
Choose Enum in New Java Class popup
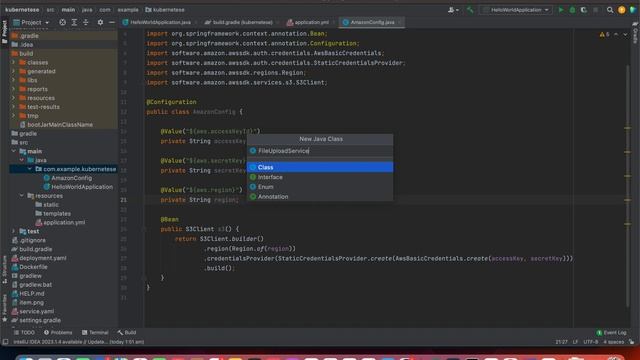tap(320, 187)
